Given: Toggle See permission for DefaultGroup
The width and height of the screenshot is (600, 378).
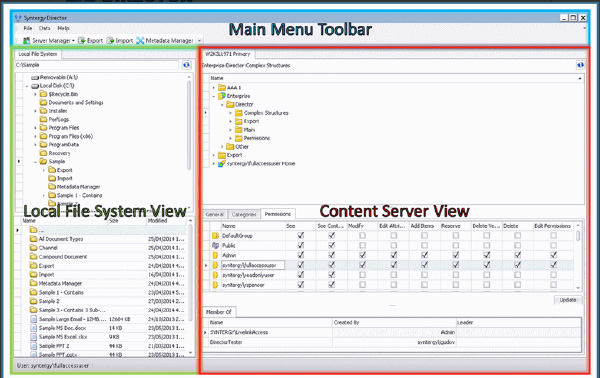Looking at the screenshot, I should 301,235.
